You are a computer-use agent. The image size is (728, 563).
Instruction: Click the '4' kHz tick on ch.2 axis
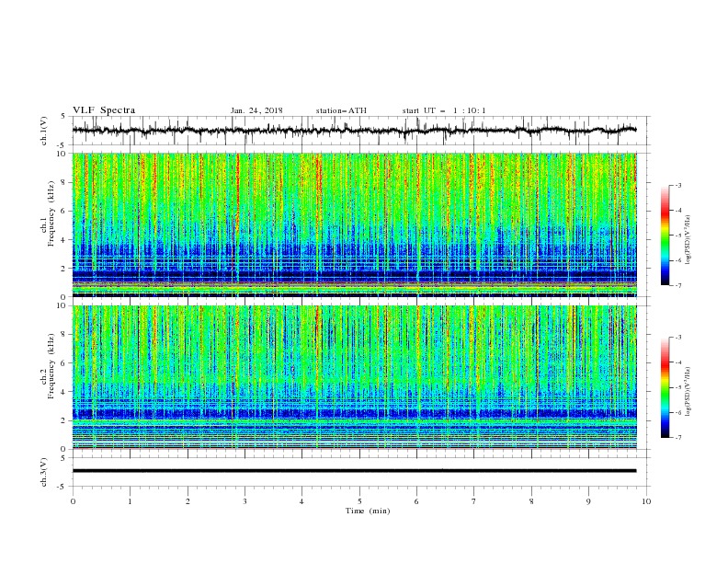pos(65,392)
